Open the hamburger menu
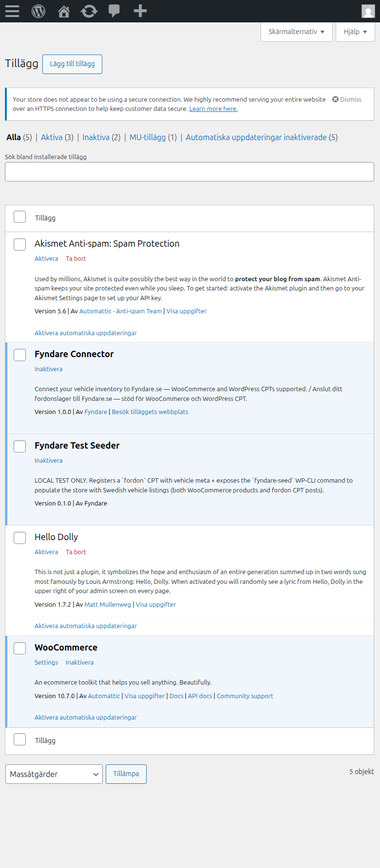This screenshot has width=380, height=868. [x=12, y=11]
